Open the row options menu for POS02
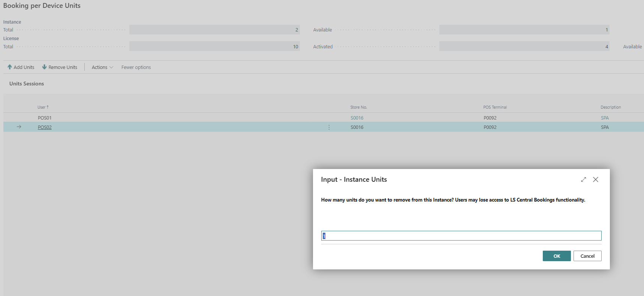Image resolution: width=644 pixels, height=296 pixels. pyautogui.click(x=329, y=127)
